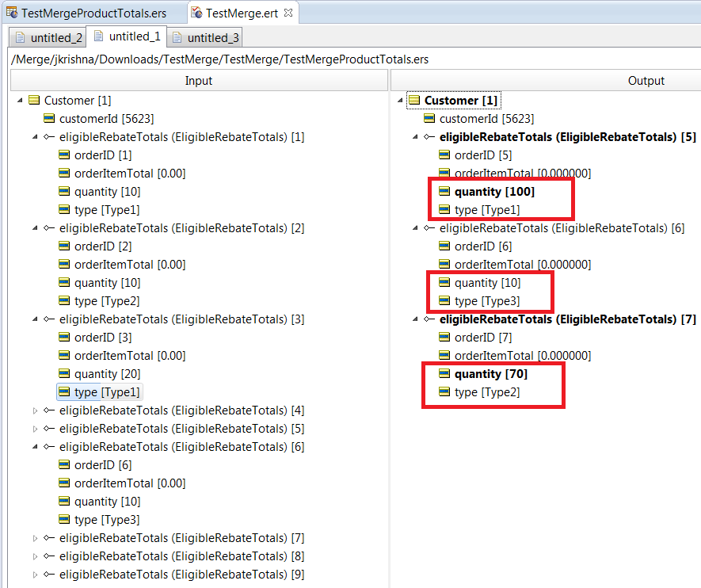Click the TestMerge.ert tab file icon

click(x=196, y=13)
